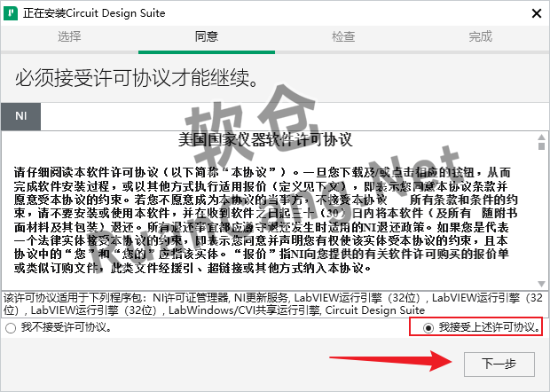The image size is (550, 392).
Task: Close the Circuit Design Suite installer
Action: click(532, 14)
